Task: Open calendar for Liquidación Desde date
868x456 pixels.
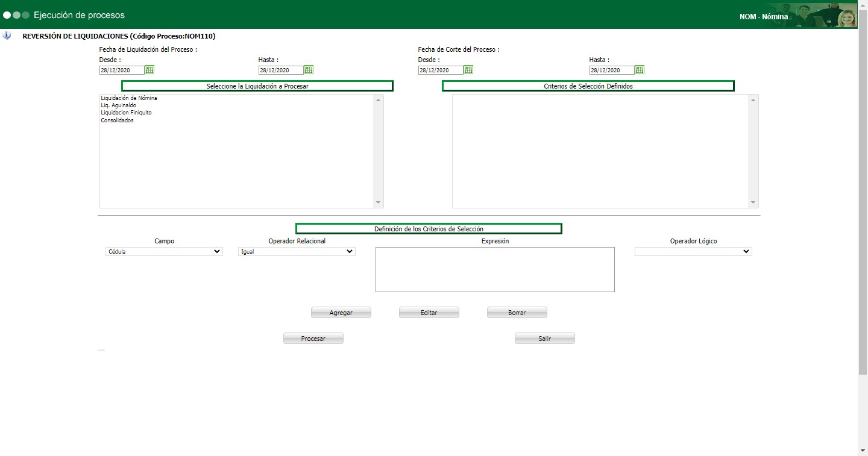Action: click(x=149, y=70)
